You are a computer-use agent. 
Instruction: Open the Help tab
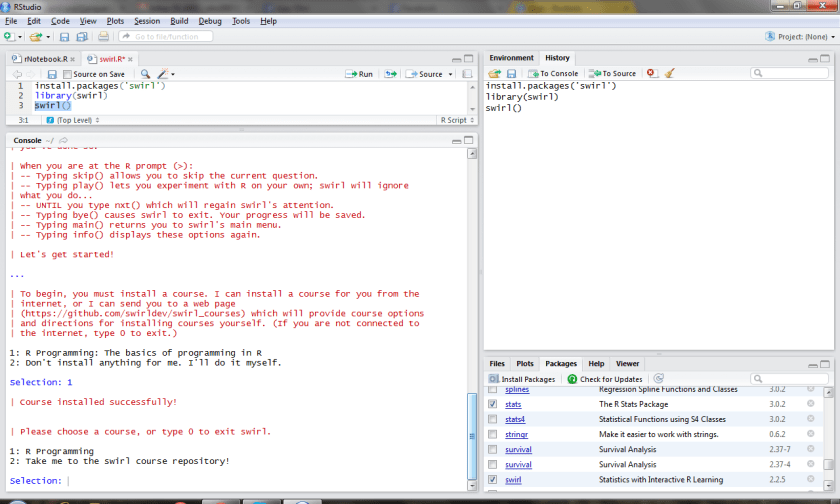pyautogui.click(x=596, y=364)
